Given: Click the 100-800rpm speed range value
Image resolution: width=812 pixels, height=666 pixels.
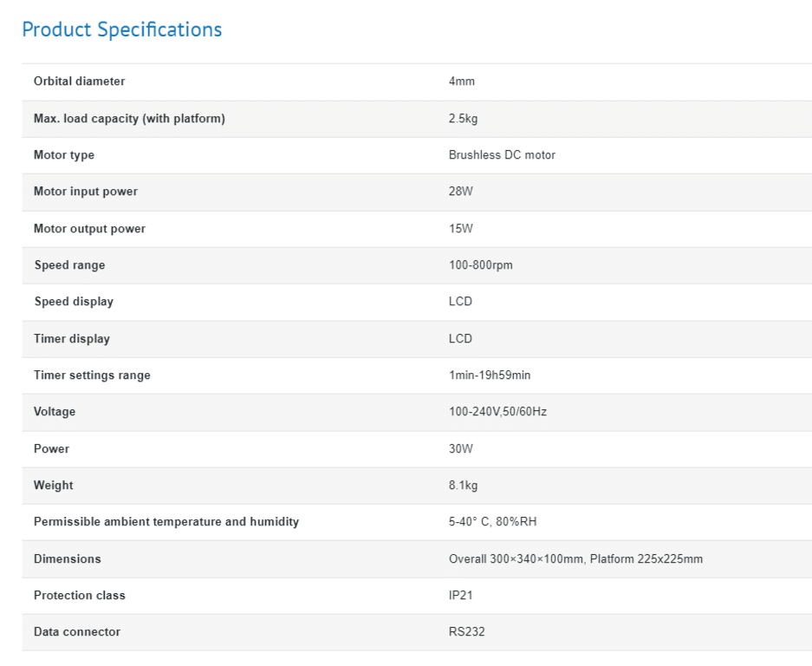Looking at the screenshot, I should 480,265.
